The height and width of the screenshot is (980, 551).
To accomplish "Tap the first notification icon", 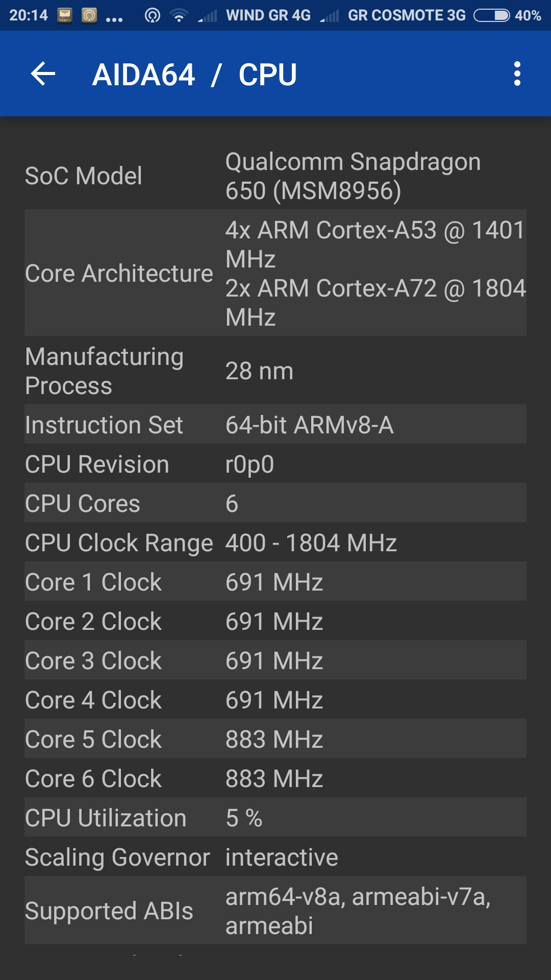I will click(x=65, y=16).
